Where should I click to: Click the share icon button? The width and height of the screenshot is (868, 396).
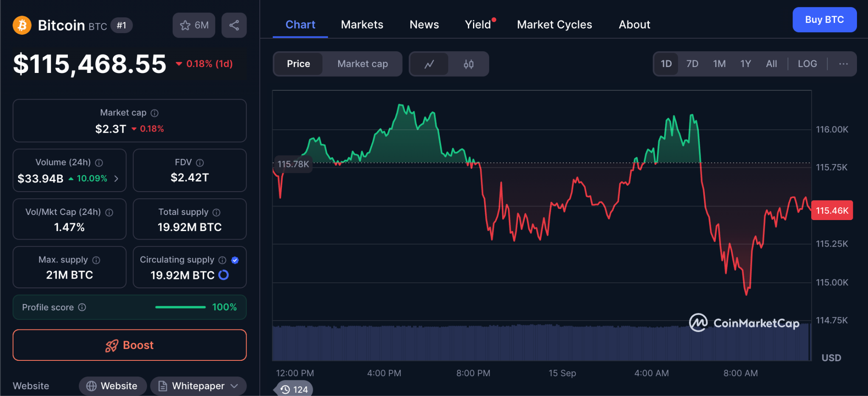click(x=234, y=25)
